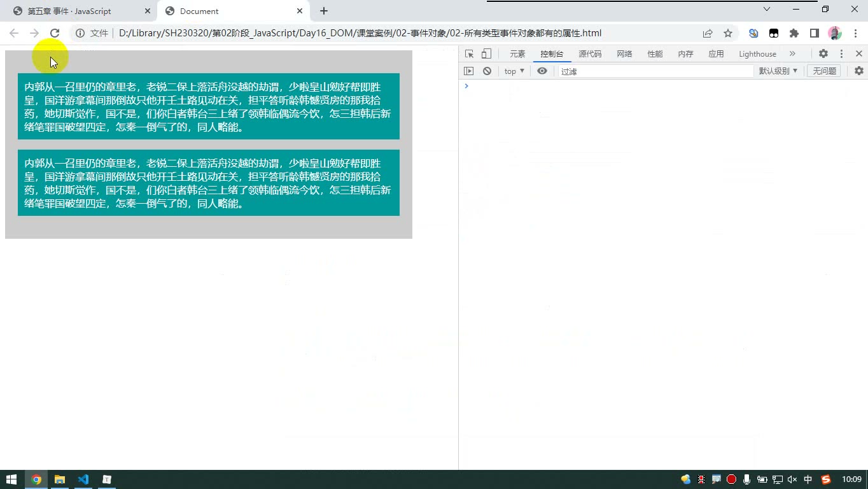Toggle the Chrome side panel icon
The height and width of the screenshot is (489, 868).
pyautogui.click(x=815, y=33)
